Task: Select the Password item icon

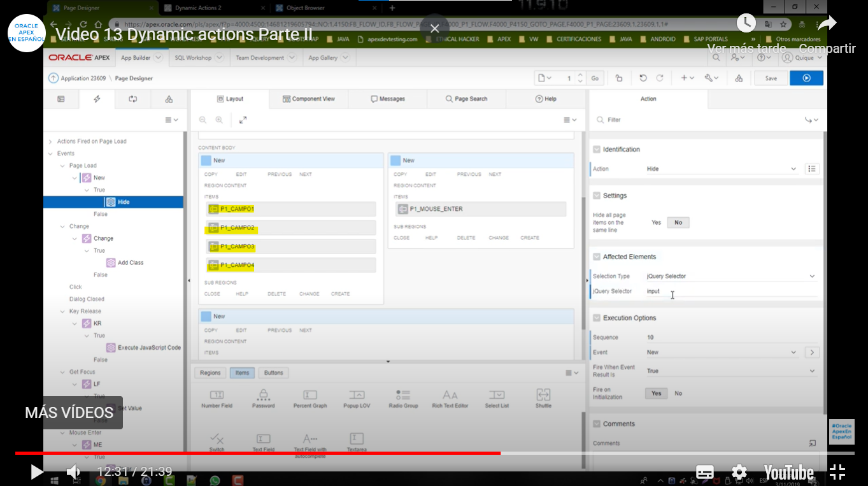Action: pos(263,395)
